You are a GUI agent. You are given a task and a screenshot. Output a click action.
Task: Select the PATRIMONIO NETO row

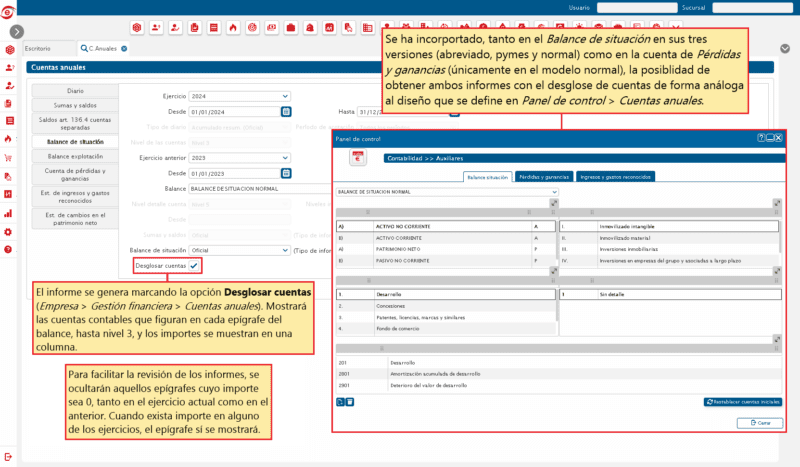(x=445, y=249)
